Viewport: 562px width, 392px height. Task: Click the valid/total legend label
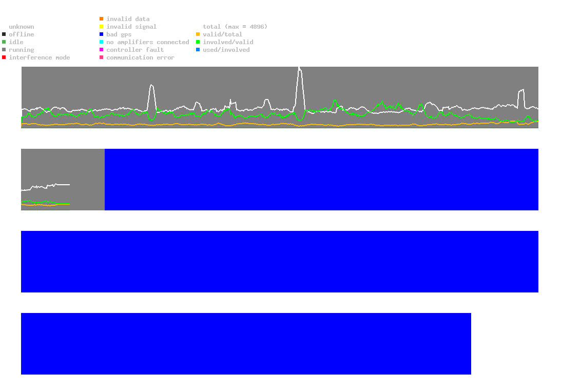click(222, 34)
